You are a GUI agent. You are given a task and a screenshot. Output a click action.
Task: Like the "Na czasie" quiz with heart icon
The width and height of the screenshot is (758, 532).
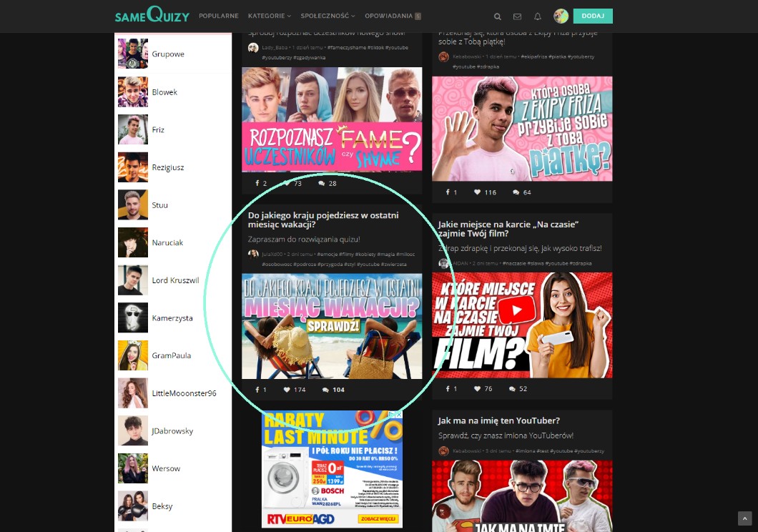477,389
